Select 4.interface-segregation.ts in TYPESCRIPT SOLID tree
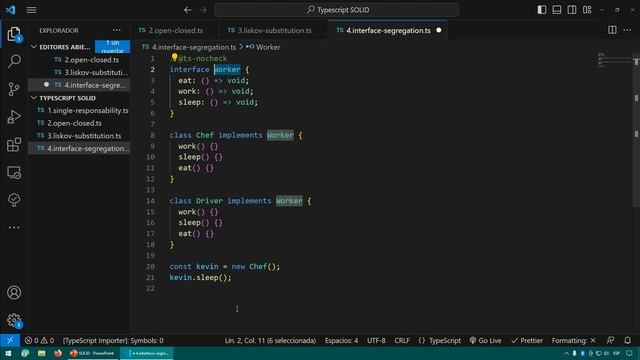640x360 pixels. [79, 149]
